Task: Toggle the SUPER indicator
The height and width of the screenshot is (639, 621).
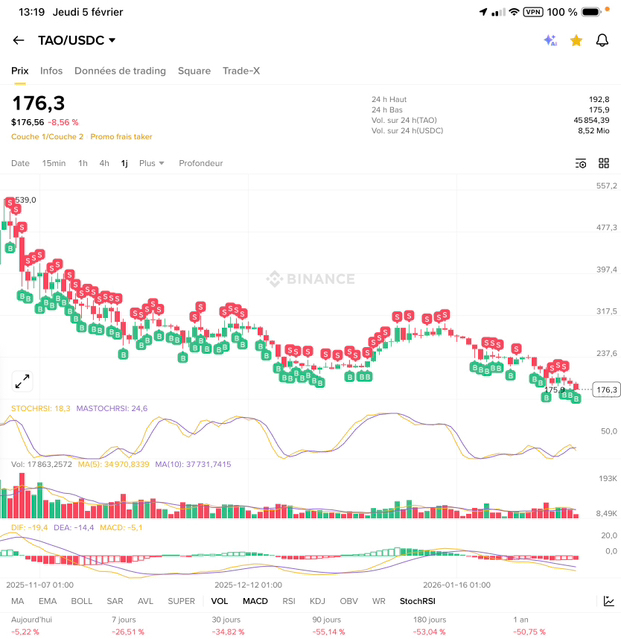Action: [x=181, y=601]
